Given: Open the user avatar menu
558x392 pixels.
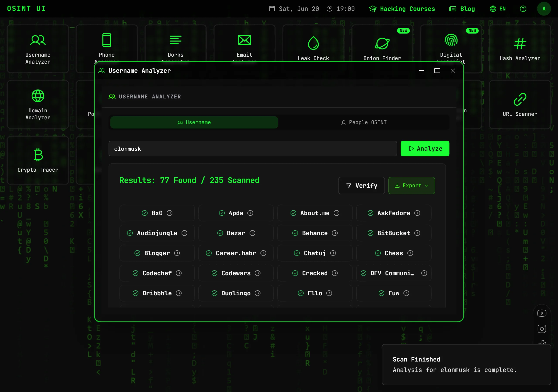Looking at the screenshot, I should pos(544,9).
